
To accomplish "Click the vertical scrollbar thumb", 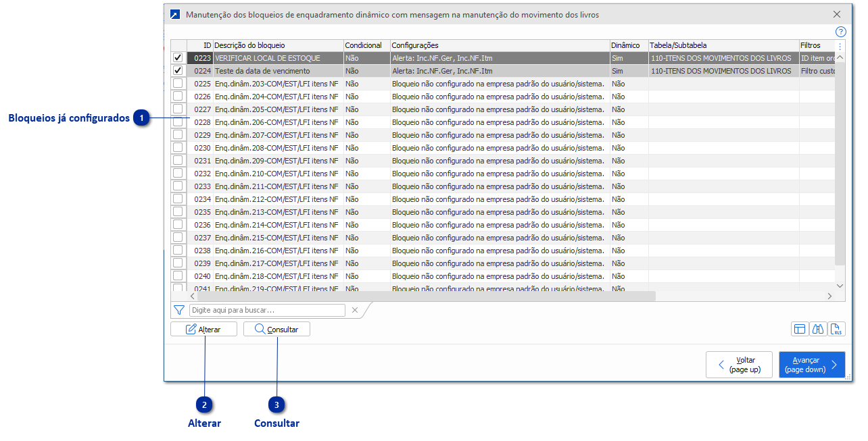I will (x=840, y=164).
